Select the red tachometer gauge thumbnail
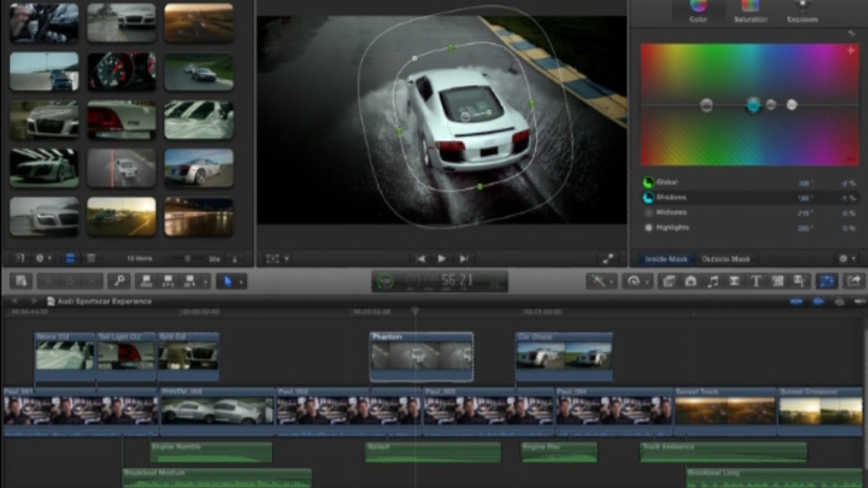 [x=121, y=72]
